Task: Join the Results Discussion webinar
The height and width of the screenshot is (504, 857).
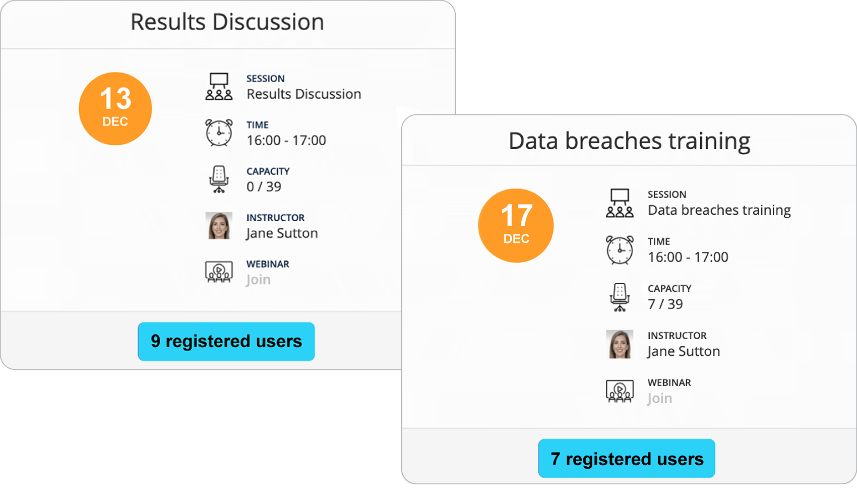Action: click(259, 280)
